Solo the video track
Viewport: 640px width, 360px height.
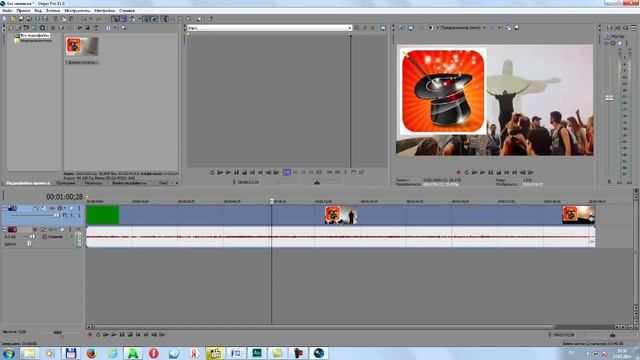[79, 208]
